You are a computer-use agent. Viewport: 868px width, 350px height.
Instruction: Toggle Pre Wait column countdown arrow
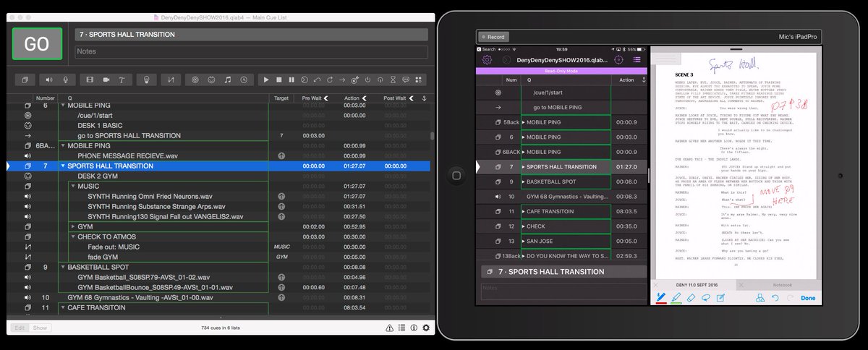[x=325, y=98]
